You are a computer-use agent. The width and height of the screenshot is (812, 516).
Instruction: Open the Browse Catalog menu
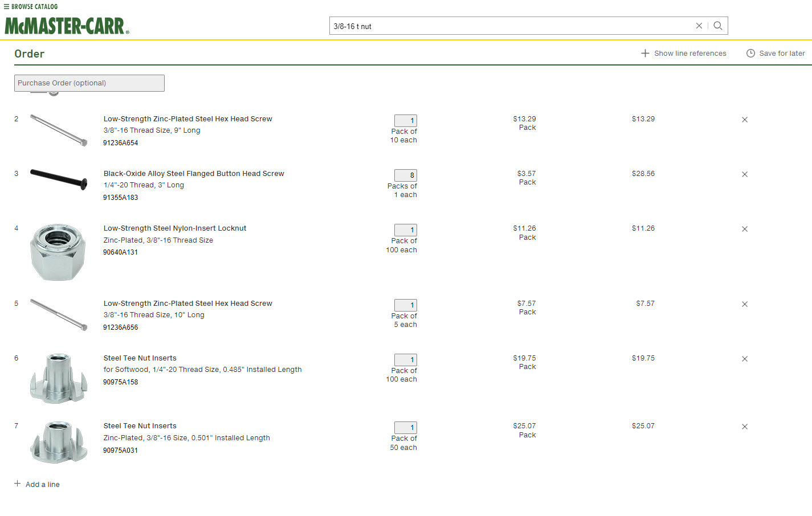point(31,7)
